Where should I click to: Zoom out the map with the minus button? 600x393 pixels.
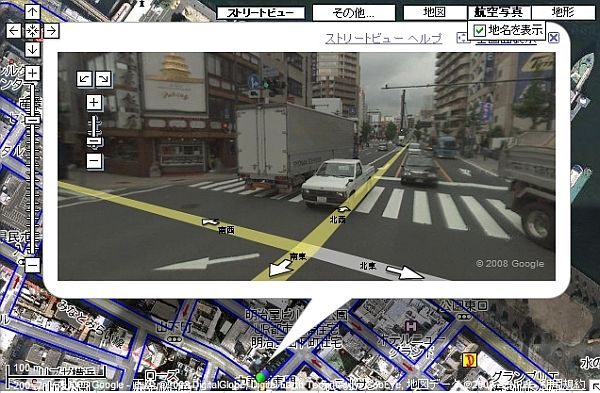pos(33,265)
